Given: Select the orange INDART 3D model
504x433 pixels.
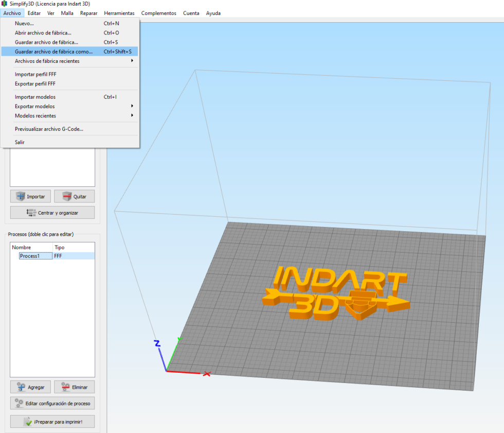Looking at the screenshot, I should coord(335,293).
